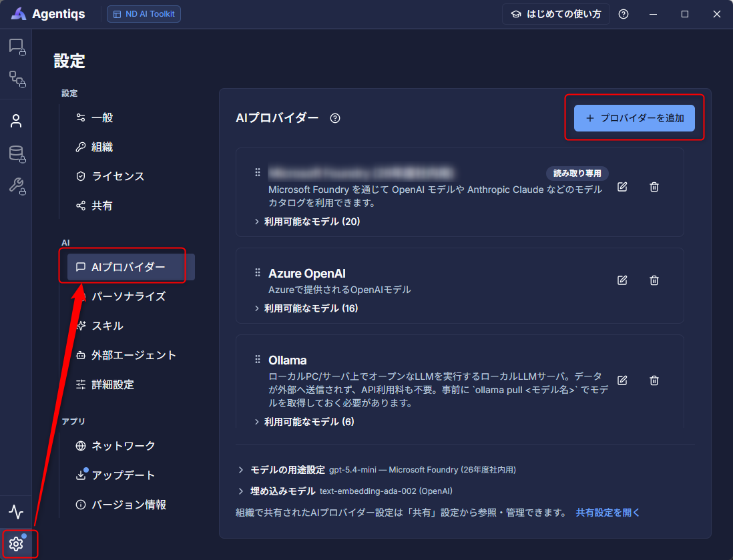Follow the 共有設定を開く link

[607, 513]
